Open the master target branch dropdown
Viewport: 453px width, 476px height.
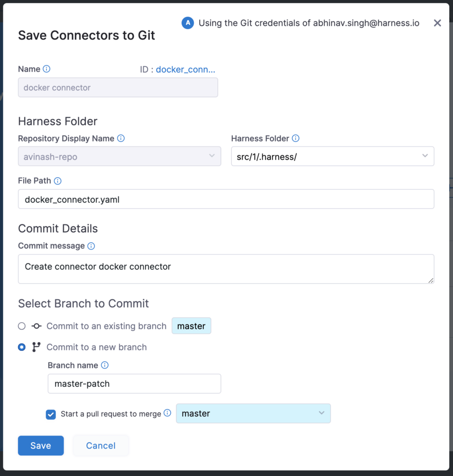pos(253,413)
